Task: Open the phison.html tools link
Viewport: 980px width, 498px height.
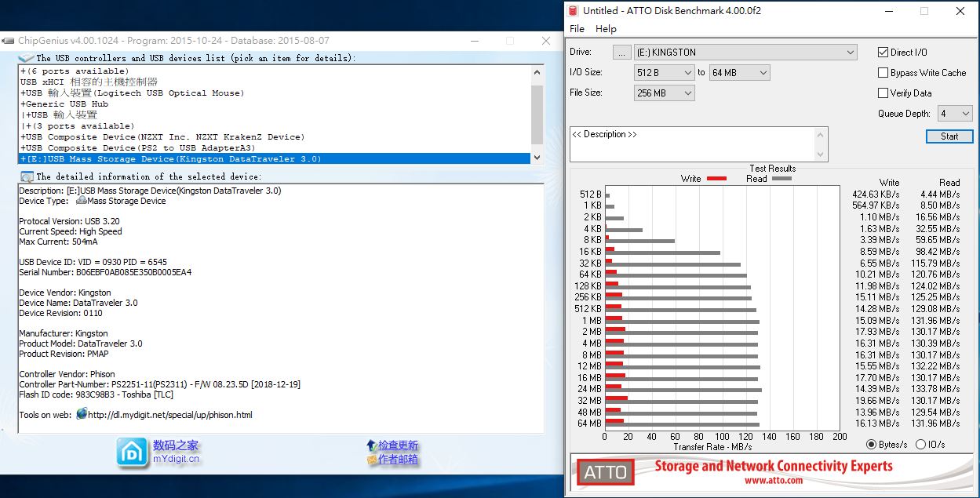Action: (170, 415)
